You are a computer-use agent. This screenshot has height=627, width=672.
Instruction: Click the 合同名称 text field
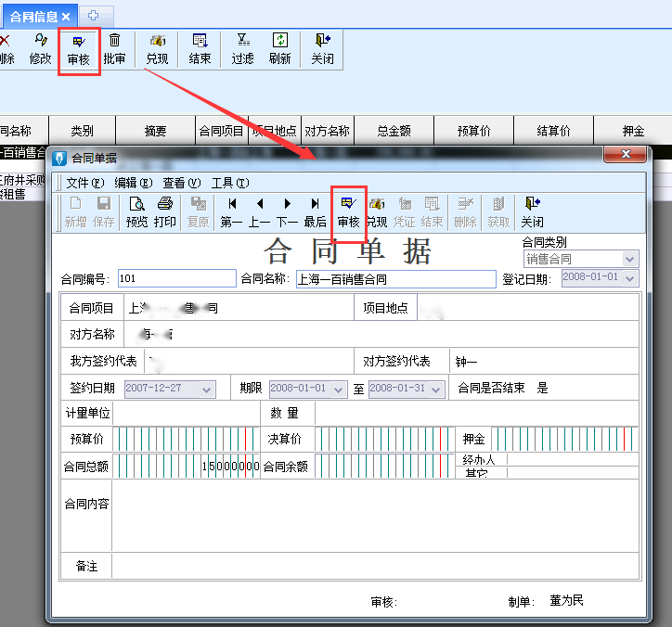(x=395, y=279)
